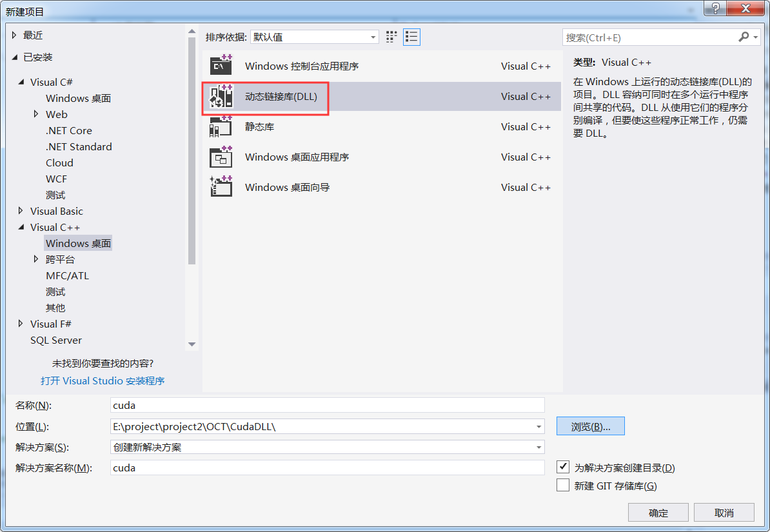The image size is (770, 532).
Task: Expand the 跨平台 node
Action: pos(36,259)
